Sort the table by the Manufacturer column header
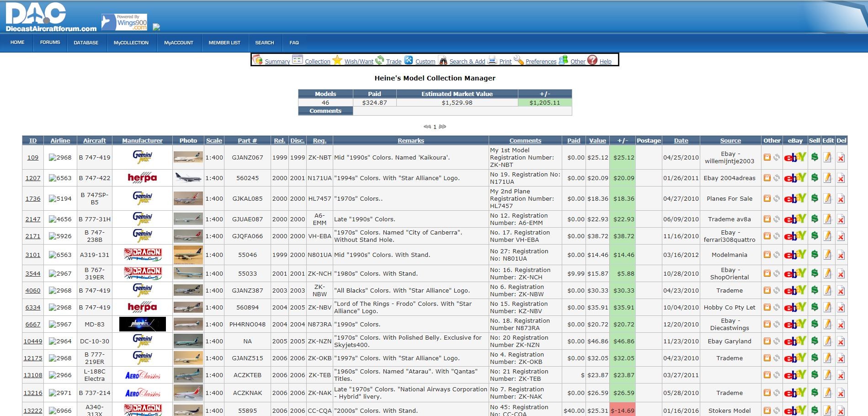 click(142, 141)
